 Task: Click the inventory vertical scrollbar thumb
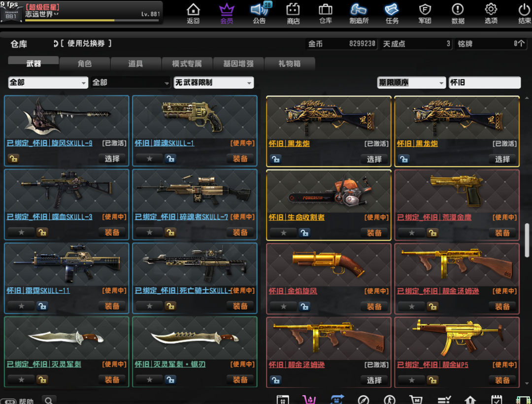tap(527, 239)
